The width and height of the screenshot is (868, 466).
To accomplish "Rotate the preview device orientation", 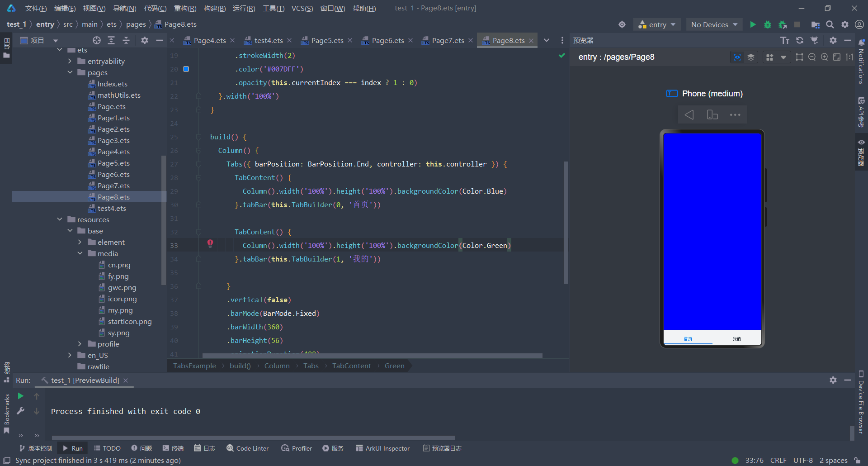I will (x=712, y=115).
